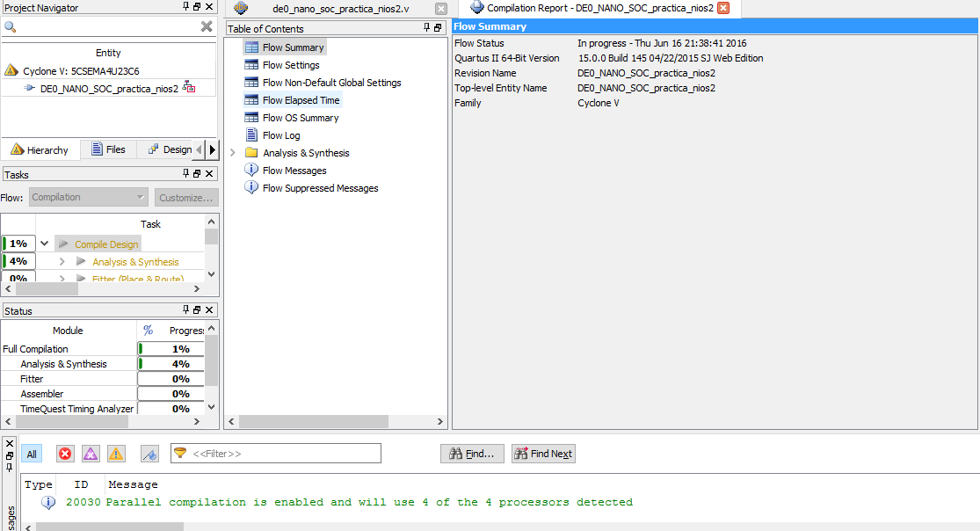This screenshot has width=980, height=531.
Task: Switch to the Design tab
Action: pos(170,149)
